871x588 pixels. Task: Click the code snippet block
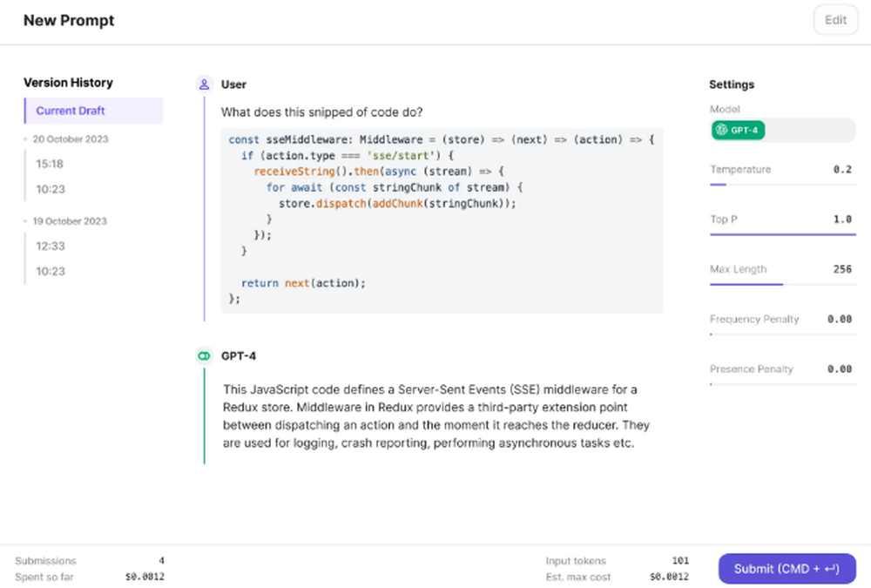point(442,221)
